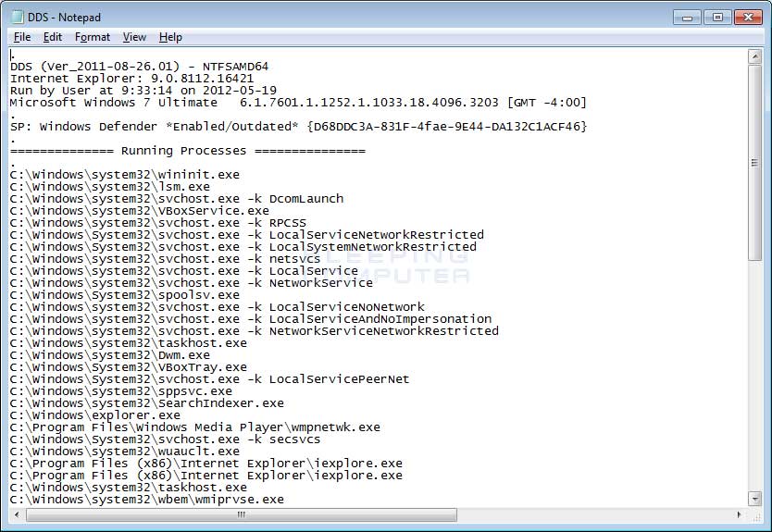This screenshot has height=532, width=772.
Task: Place cursor on the explorer.exe line
Action: pyautogui.click(x=95, y=415)
